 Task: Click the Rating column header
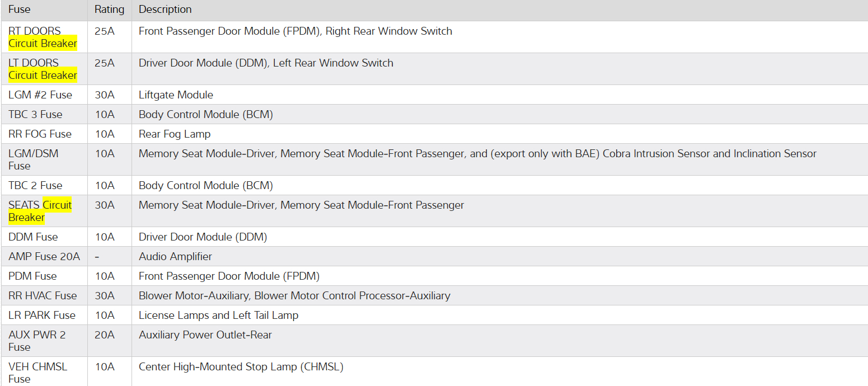pyautogui.click(x=109, y=10)
